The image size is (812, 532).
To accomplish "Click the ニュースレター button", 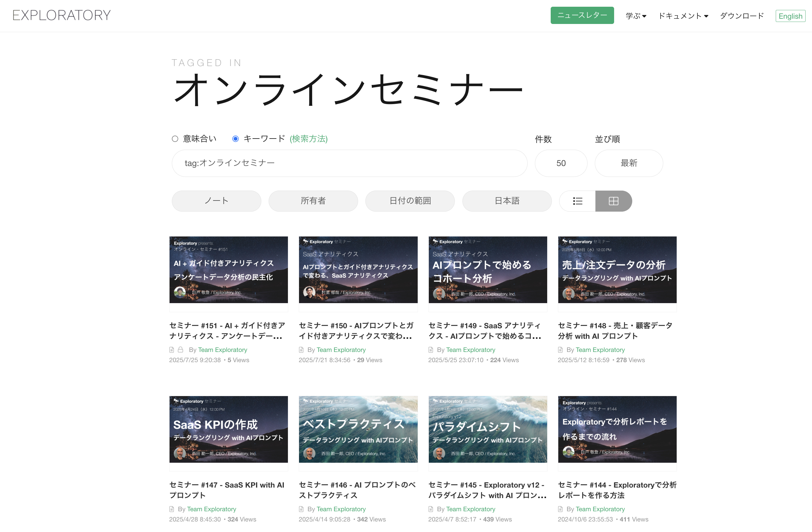I will coord(582,15).
